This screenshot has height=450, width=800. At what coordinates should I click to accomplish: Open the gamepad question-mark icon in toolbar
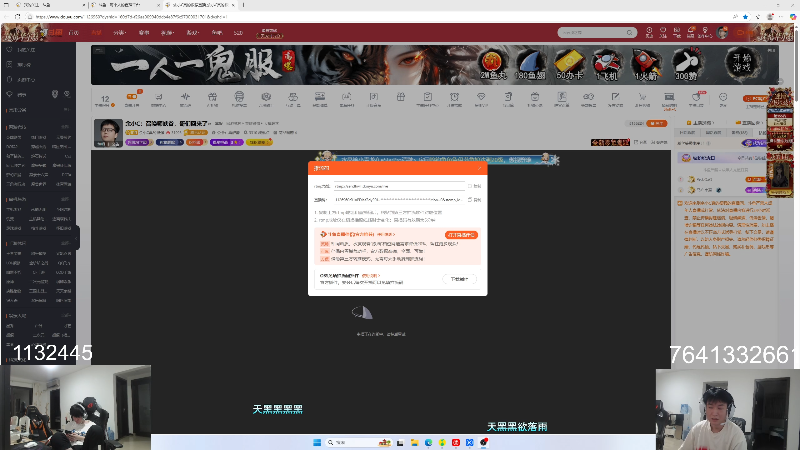tap(588, 98)
